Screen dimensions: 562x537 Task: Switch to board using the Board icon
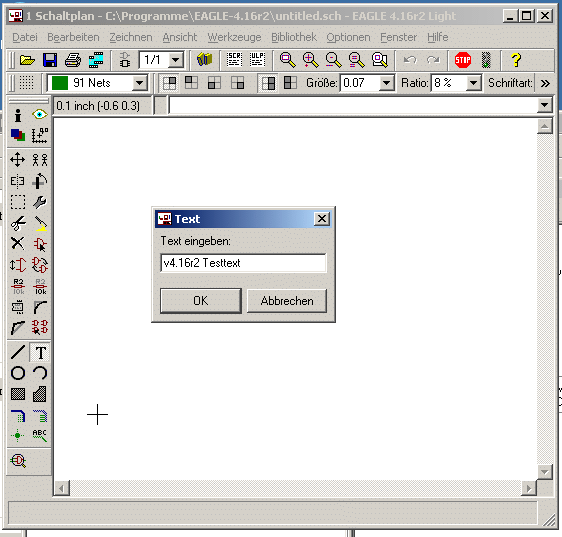124,60
